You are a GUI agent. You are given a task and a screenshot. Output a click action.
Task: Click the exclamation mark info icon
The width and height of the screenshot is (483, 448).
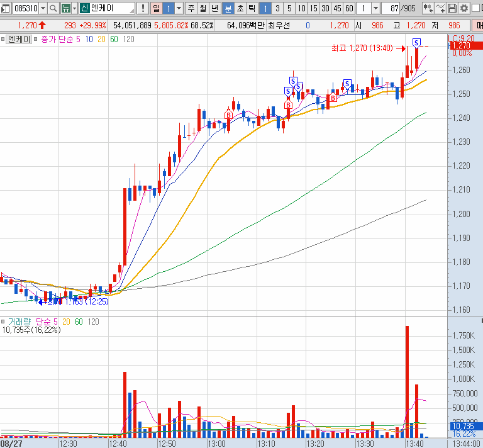click(143, 9)
